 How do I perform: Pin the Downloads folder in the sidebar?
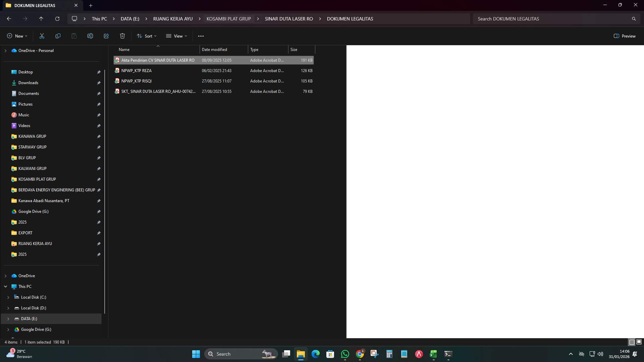pos(99,83)
